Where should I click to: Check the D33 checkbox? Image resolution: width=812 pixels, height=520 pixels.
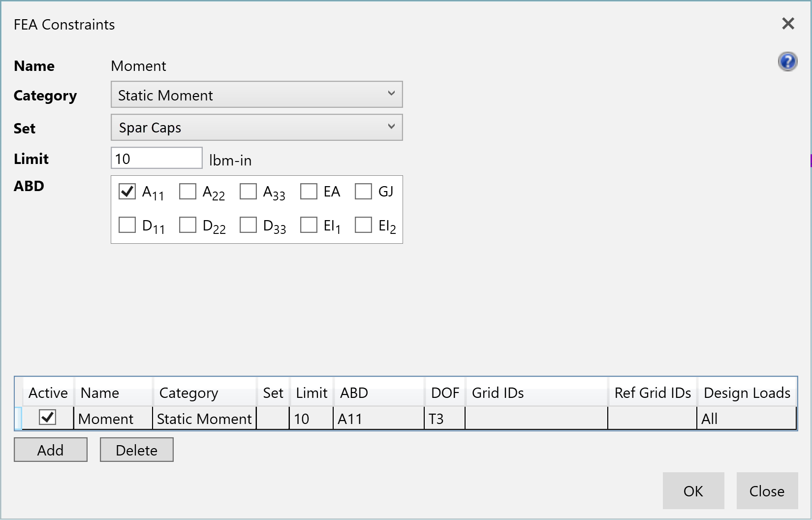pos(248,225)
